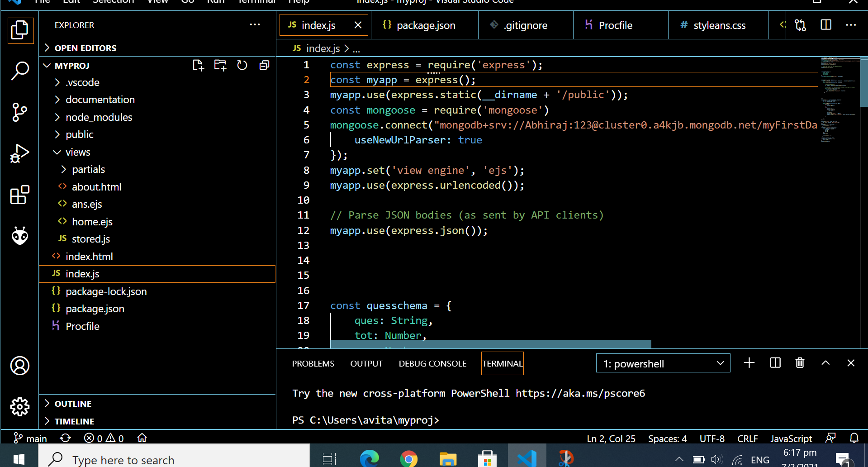Toggle the Explorer view icon
Viewport: 868px width, 467px height.
click(x=20, y=30)
